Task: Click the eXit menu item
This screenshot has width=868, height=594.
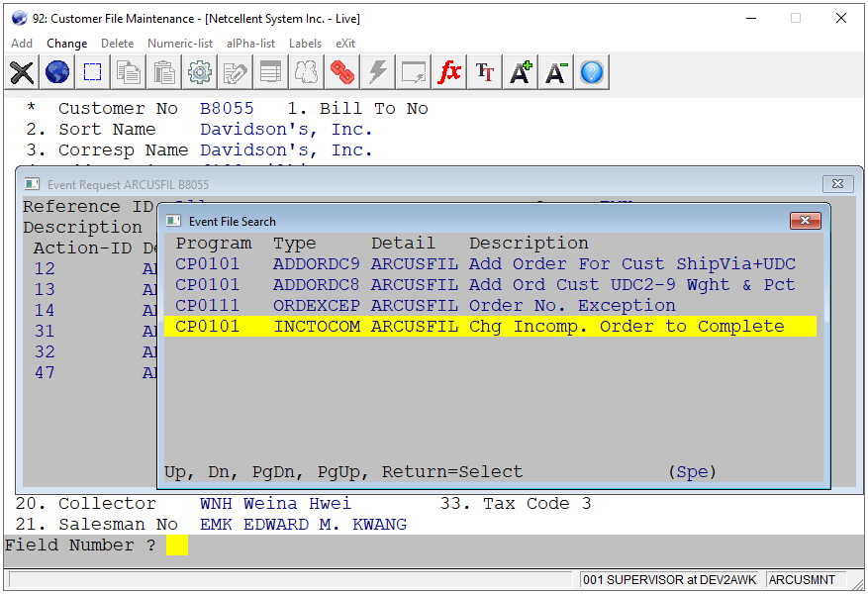Action: click(345, 44)
